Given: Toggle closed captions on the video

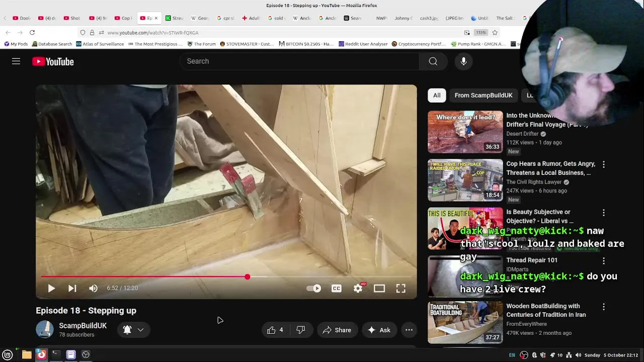Looking at the screenshot, I should [x=337, y=288].
